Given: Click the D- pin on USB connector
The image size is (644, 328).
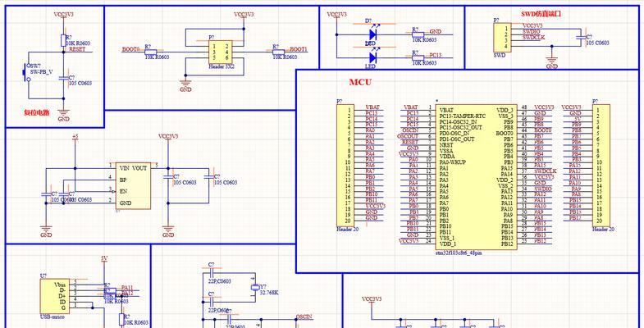Looking at the screenshot, I should click(x=62, y=290).
